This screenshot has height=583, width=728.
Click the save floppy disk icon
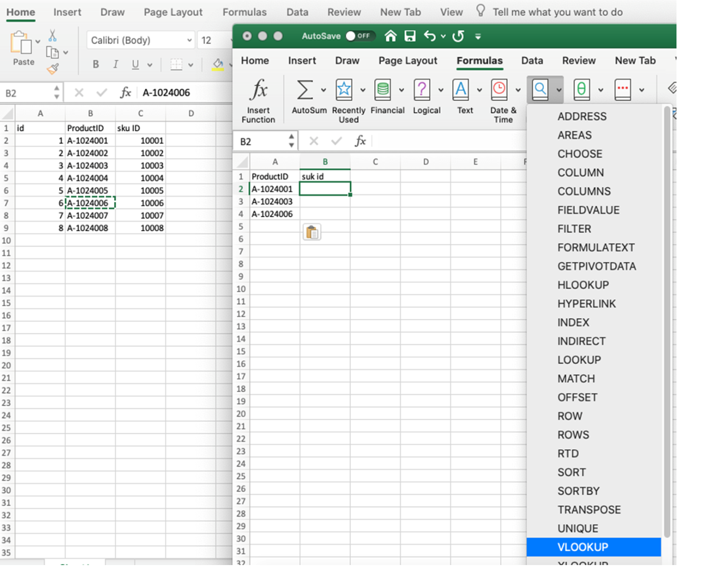click(410, 36)
